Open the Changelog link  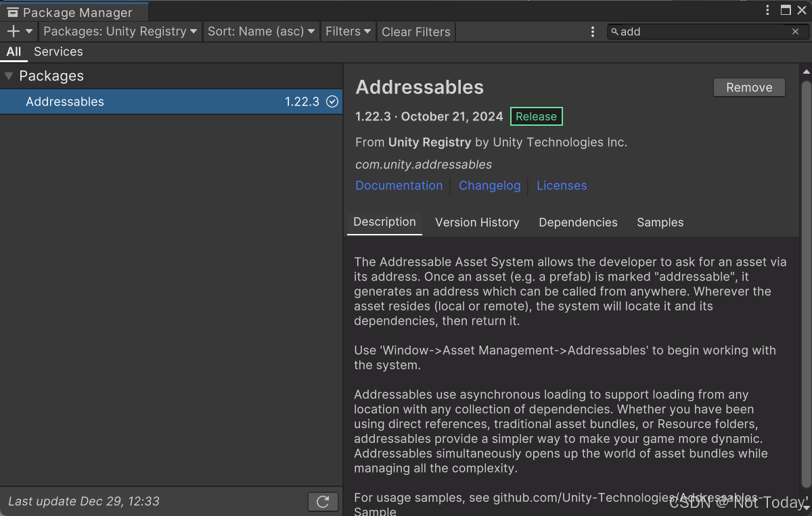coord(490,185)
